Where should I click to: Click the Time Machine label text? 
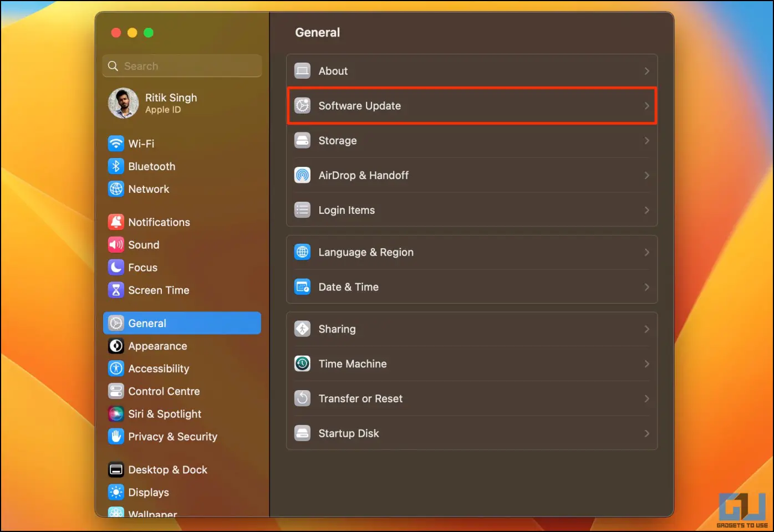[x=353, y=364]
